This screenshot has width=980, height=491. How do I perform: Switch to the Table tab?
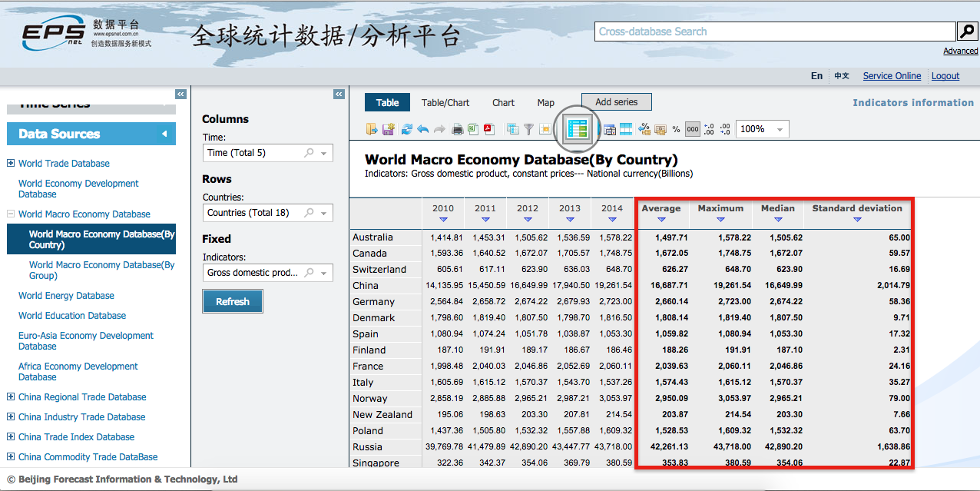click(387, 102)
